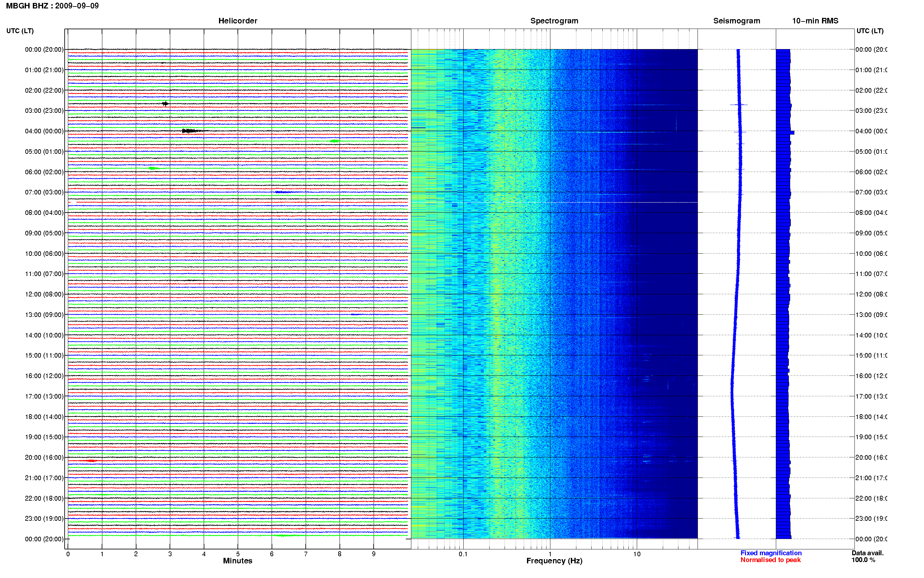
Task: Click the left '03:00 (23:00)' time label
Action: coord(44,111)
